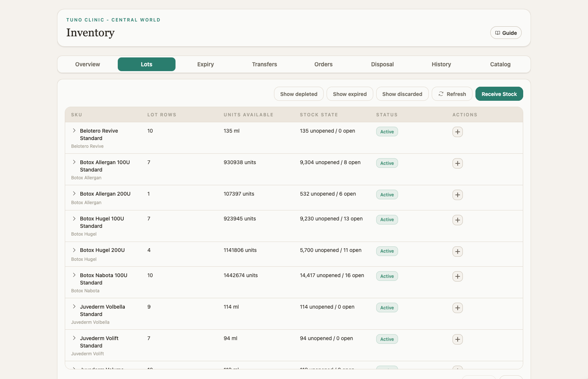Click the 135 ml units cell
The width and height of the screenshot is (588, 379).
(x=232, y=131)
